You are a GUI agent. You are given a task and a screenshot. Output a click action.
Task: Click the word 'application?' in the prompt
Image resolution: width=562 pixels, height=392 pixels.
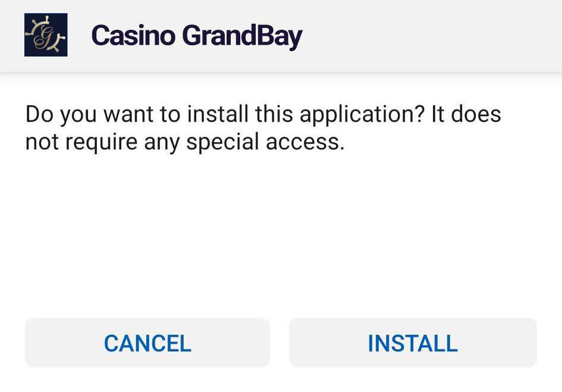[x=362, y=115]
